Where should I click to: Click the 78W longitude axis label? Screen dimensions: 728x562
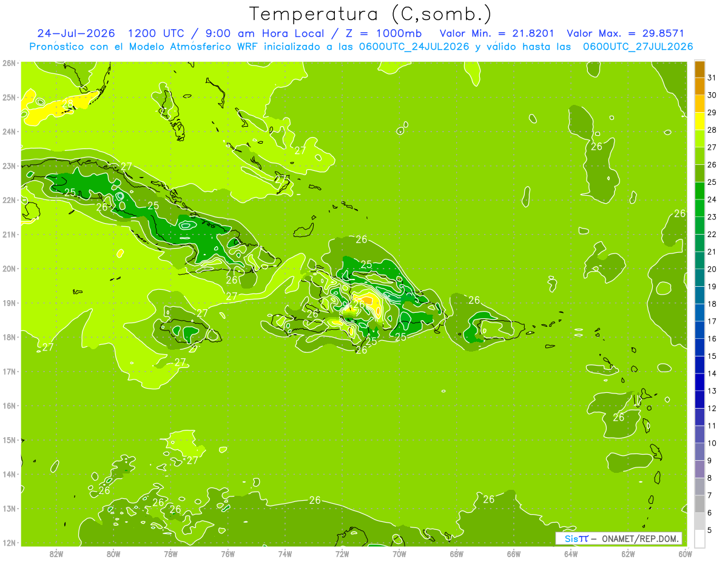tap(170, 554)
